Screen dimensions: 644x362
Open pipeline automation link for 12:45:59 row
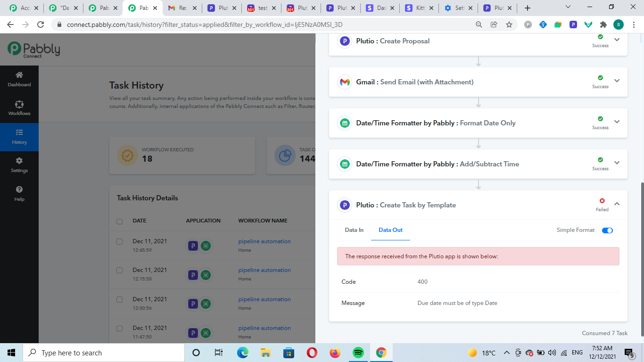(x=264, y=241)
